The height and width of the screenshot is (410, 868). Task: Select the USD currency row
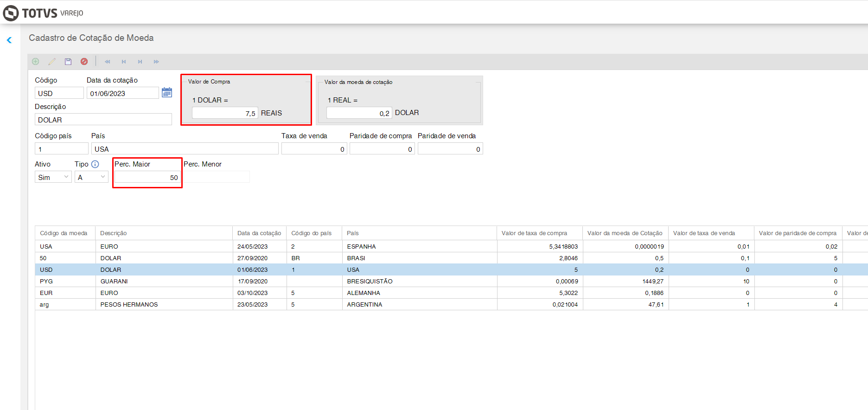click(x=452, y=269)
